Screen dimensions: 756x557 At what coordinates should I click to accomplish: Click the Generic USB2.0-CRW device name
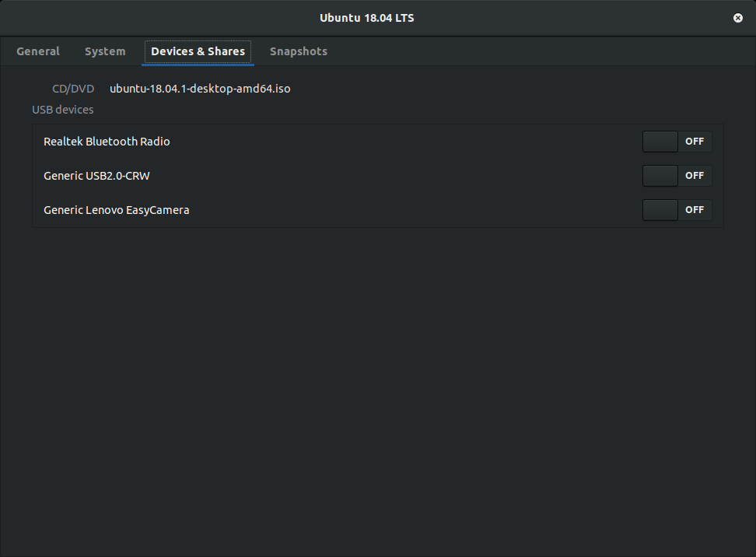point(96,176)
